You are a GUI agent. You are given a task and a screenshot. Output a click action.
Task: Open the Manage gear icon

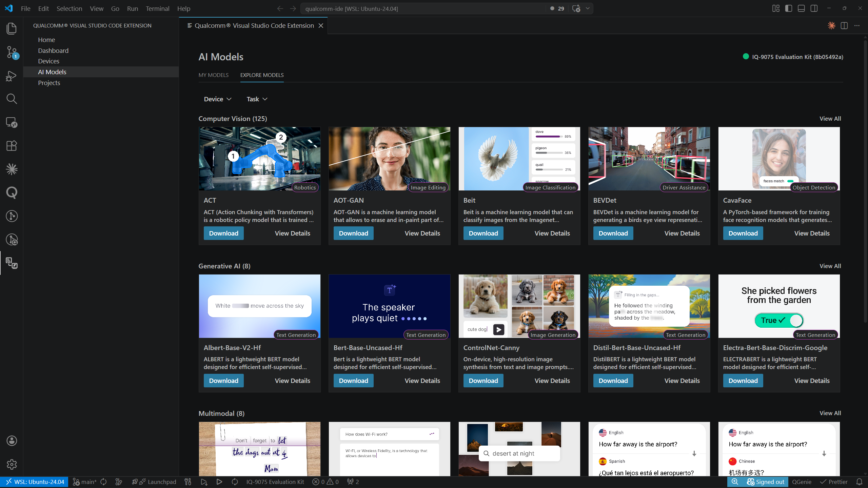pyautogui.click(x=12, y=464)
